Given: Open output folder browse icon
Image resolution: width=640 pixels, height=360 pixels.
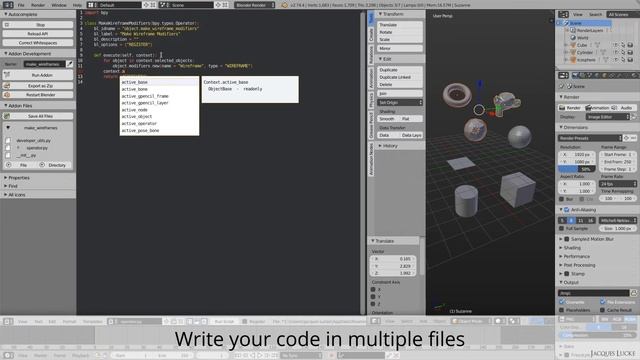Looking at the screenshot, I should tap(634, 293).
